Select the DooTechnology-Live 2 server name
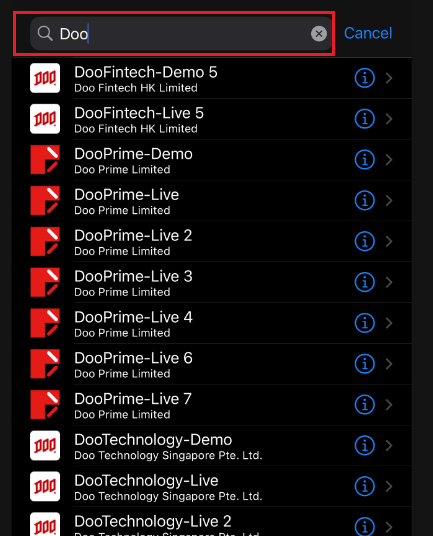433x536 pixels. pos(153,521)
